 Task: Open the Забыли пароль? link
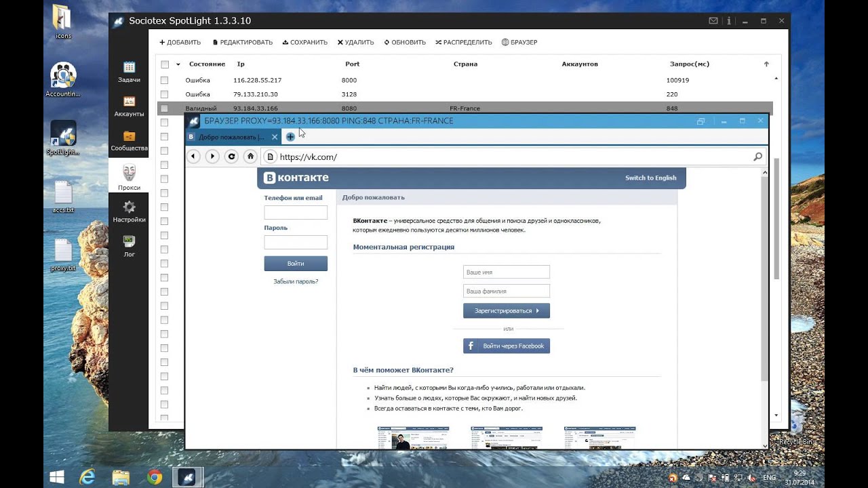click(x=296, y=281)
